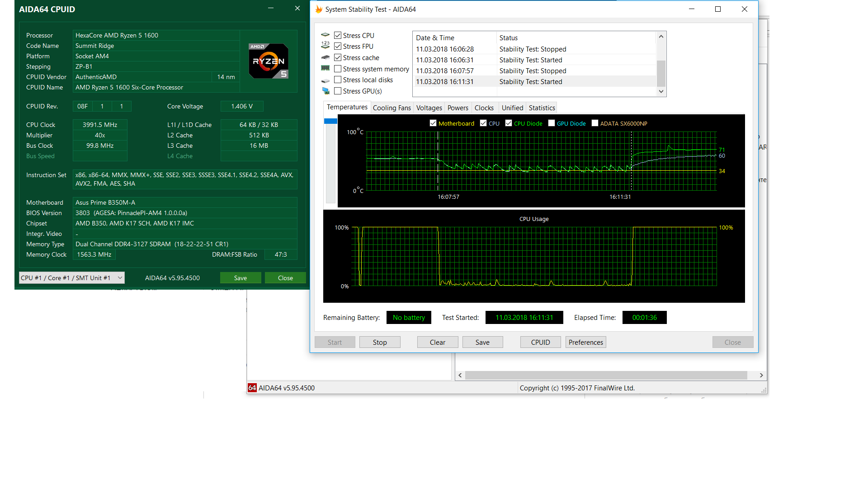Image resolution: width=868 pixels, height=488 pixels.
Task: Click the Clear button
Action: click(438, 342)
